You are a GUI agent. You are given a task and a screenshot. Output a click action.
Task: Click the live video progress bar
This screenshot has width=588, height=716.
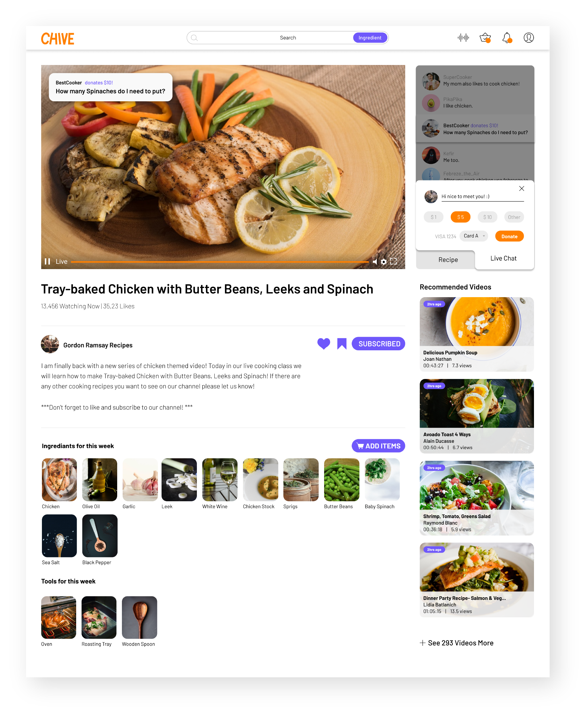coord(220,262)
